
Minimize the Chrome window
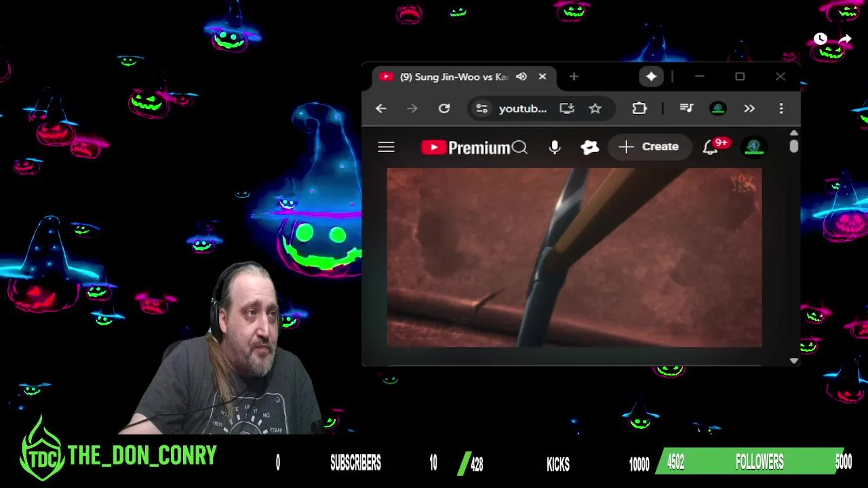(699, 77)
